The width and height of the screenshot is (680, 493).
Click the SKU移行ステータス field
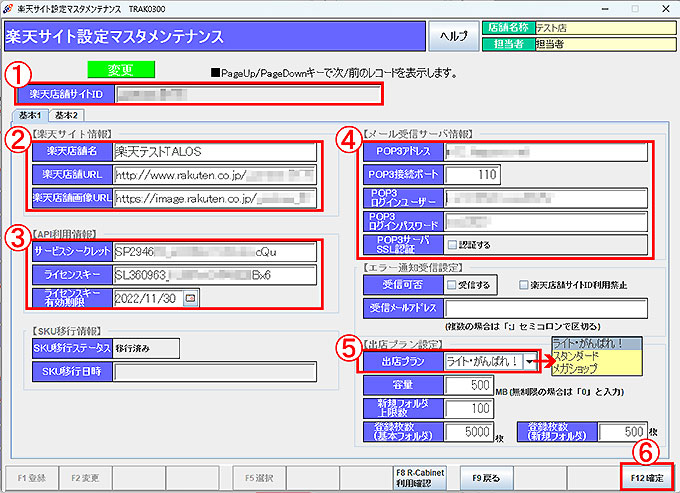point(146,349)
